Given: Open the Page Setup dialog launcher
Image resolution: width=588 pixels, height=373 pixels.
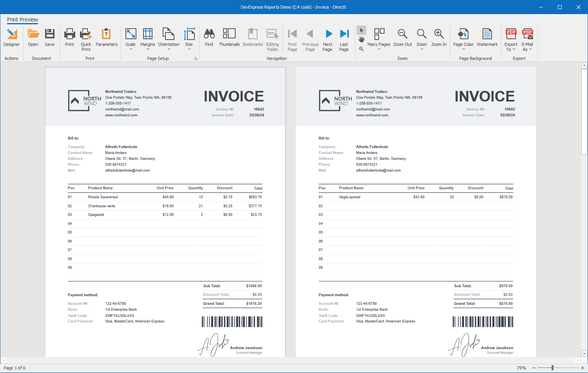Looking at the screenshot, I should click(x=196, y=58).
